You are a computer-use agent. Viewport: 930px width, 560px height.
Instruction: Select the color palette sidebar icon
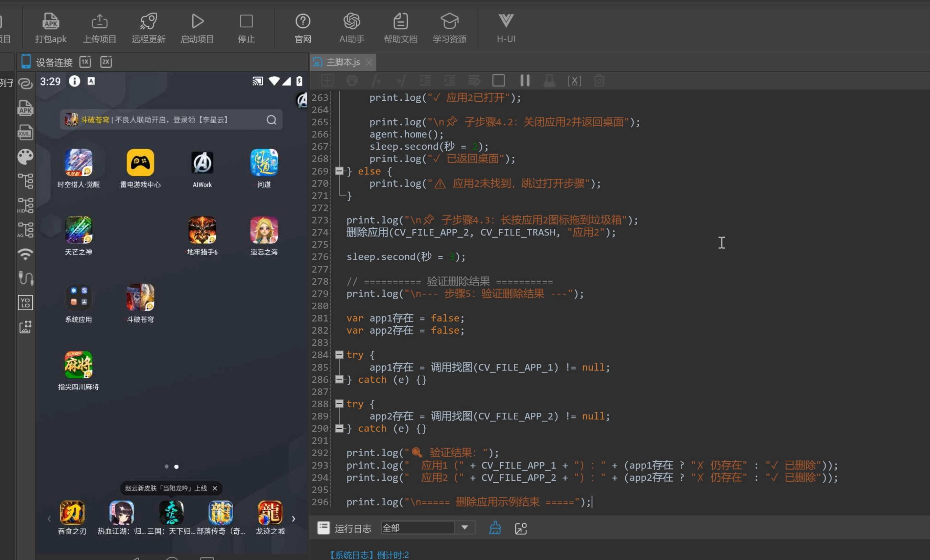[25, 157]
